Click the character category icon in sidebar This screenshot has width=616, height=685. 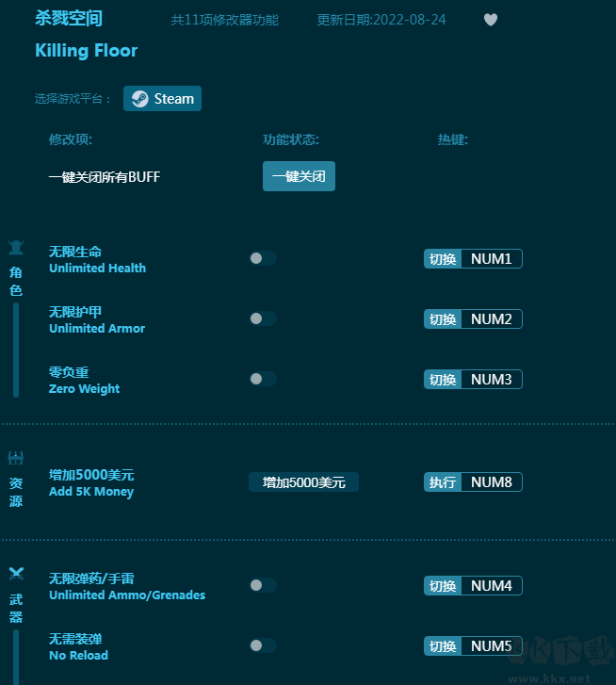click(16, 248)
